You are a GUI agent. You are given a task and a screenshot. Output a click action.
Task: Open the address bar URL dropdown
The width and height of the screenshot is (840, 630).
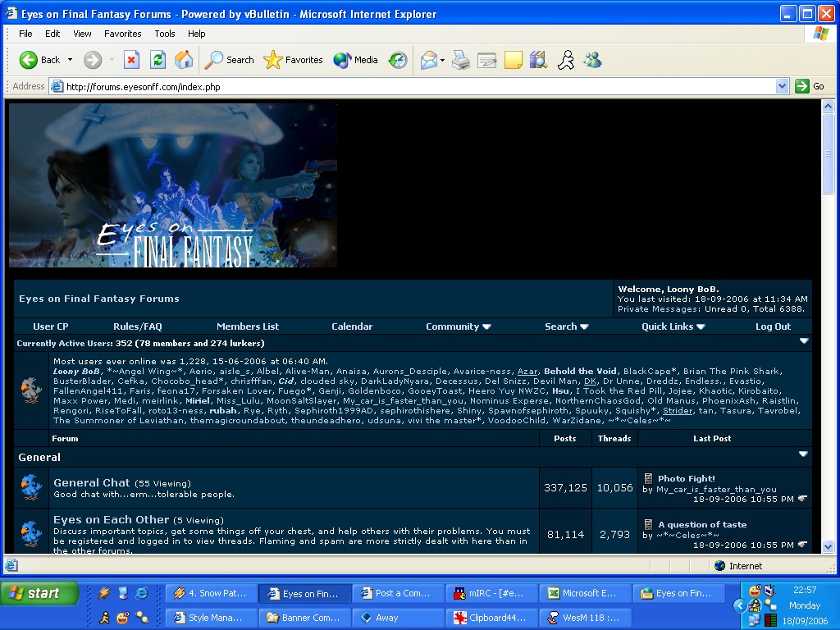pos(782,86)
